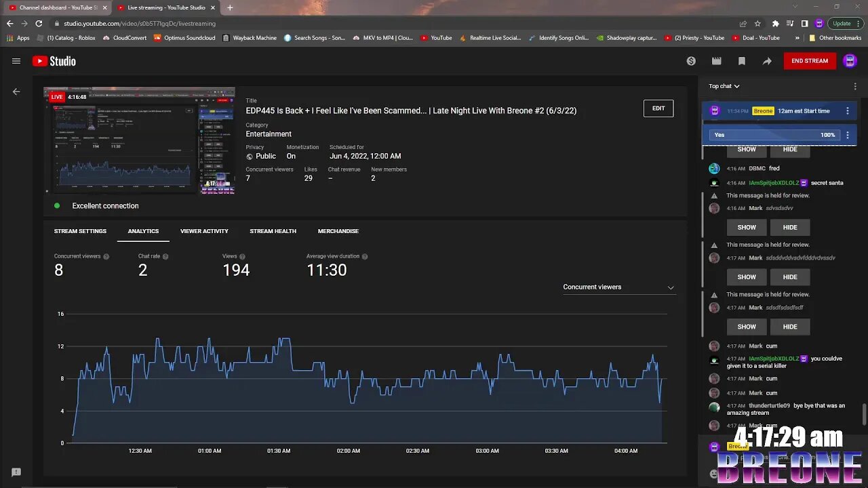Open the Stream Health tab

(x=273, y=231)
